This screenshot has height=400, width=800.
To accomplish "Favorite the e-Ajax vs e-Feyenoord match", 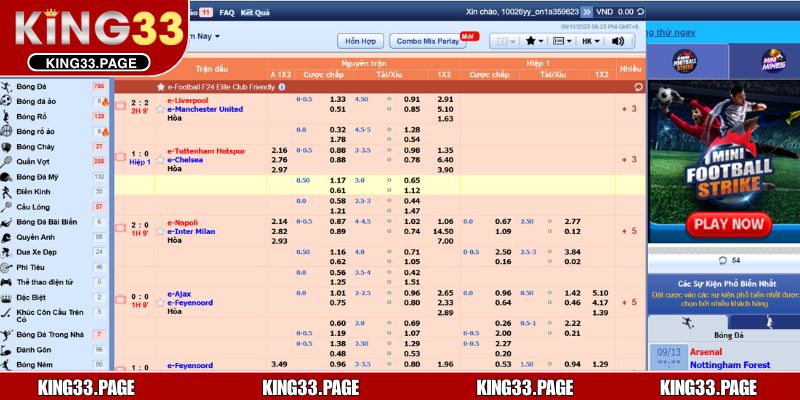I will coord(161,303).
